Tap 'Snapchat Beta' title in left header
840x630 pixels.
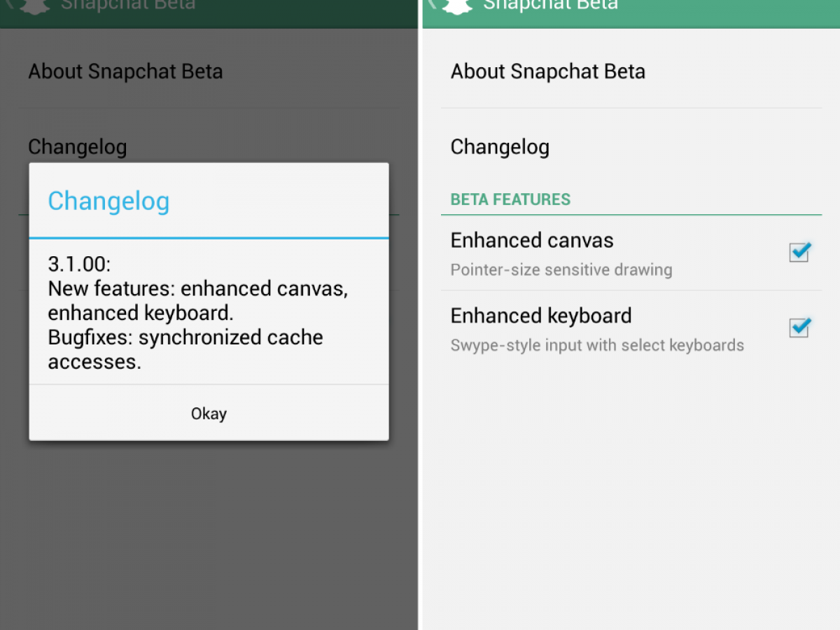(x=128, y=6)
